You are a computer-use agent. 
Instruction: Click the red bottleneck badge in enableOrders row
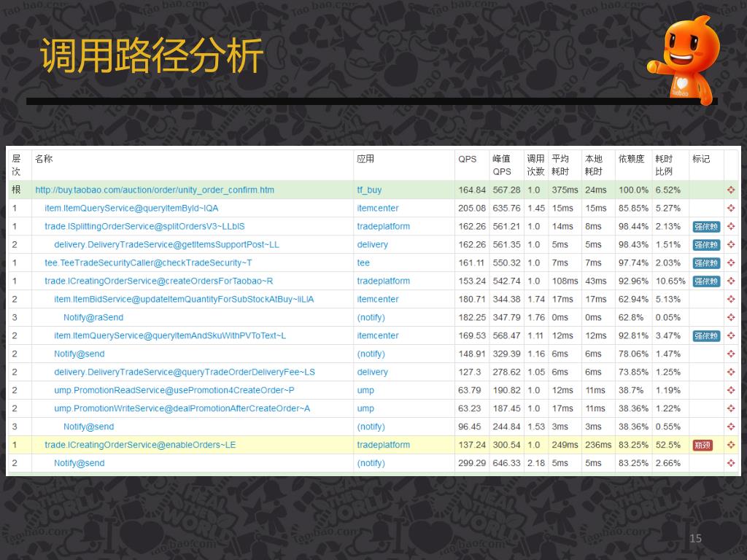[703, 446]
